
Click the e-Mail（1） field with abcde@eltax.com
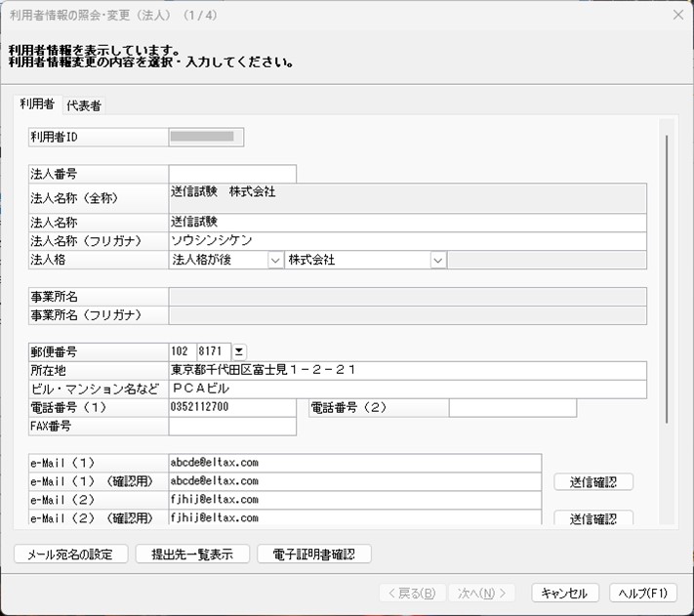[x=355, y=463]
